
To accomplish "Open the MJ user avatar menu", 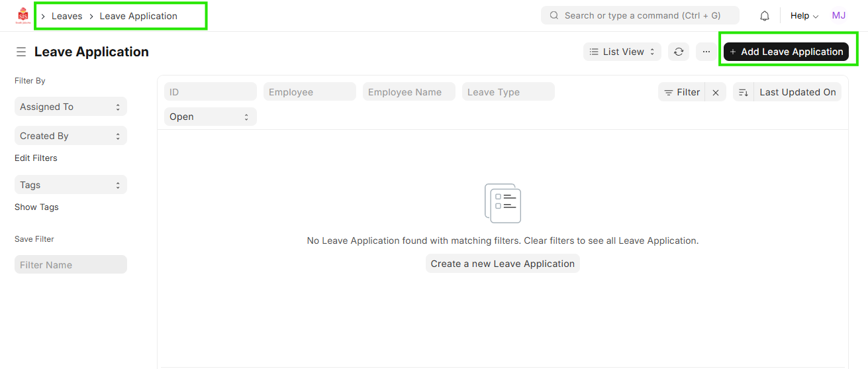I will coord(838,16).
